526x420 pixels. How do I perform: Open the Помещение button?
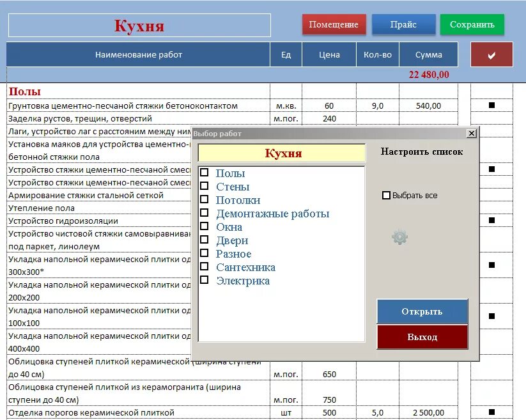click(334, 24)
